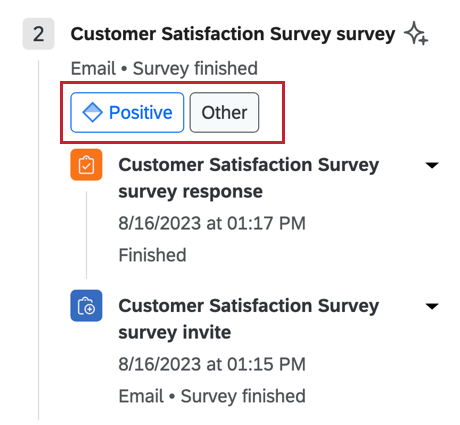Click the orange survey response clipboard icon

tap(86, 165)
